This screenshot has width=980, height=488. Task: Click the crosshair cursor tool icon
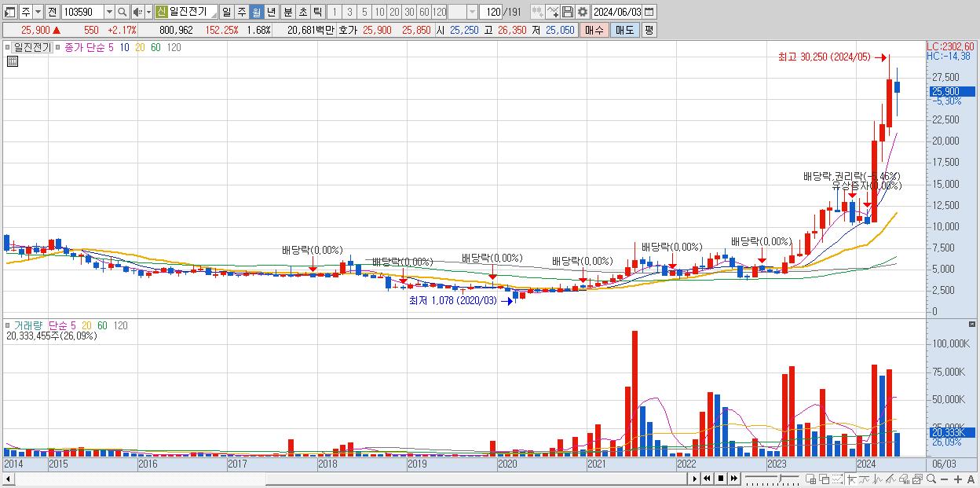851,479
